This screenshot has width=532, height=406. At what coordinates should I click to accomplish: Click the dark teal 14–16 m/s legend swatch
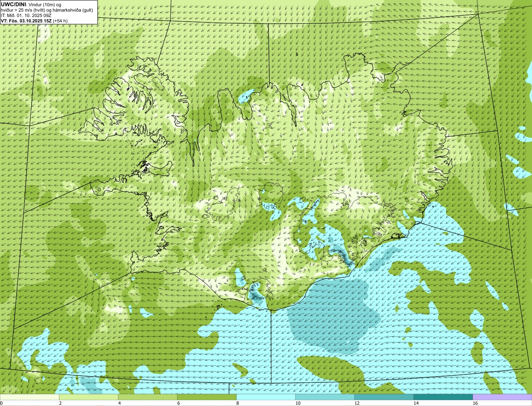pyautogui.click(x=443, y=397)
